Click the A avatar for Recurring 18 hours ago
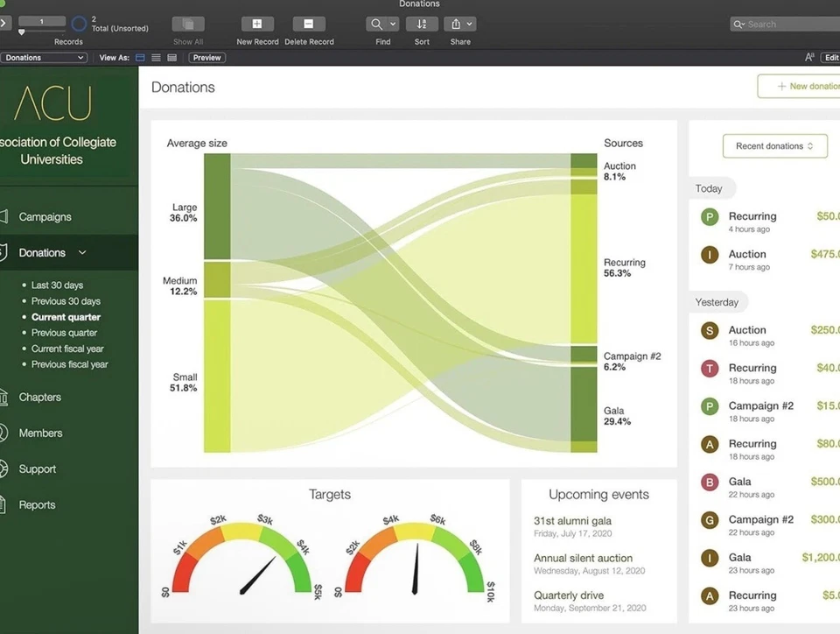Viewport: 840px width, 634px height. (x=710, y=444)
